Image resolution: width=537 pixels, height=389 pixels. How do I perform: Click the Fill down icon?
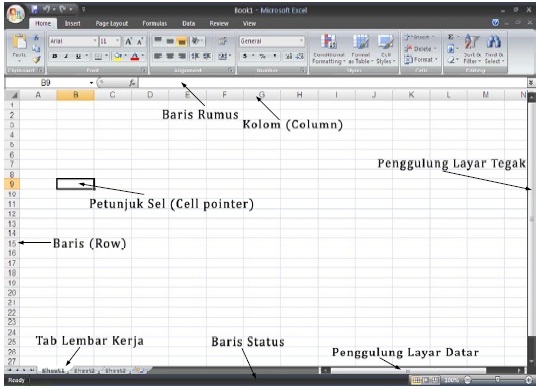(x=451, y=49)
